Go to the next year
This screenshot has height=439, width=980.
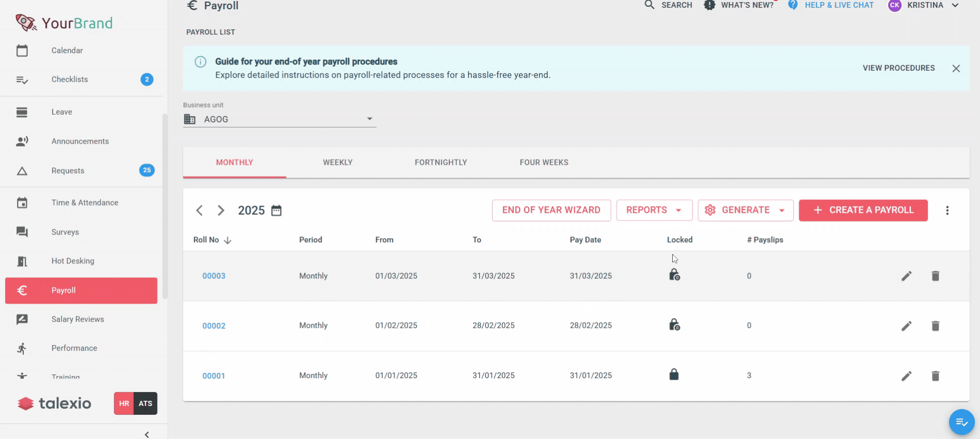[x=221, y=211]
